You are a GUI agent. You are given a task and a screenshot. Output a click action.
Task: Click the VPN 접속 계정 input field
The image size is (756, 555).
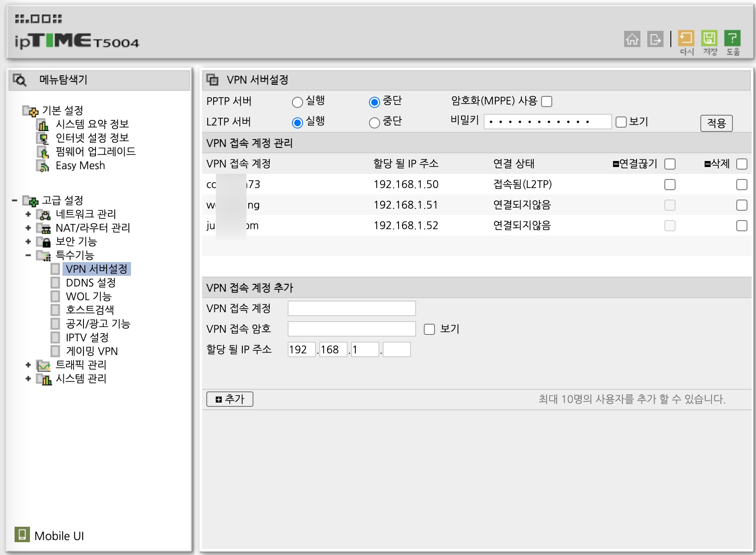pos(352,308)
